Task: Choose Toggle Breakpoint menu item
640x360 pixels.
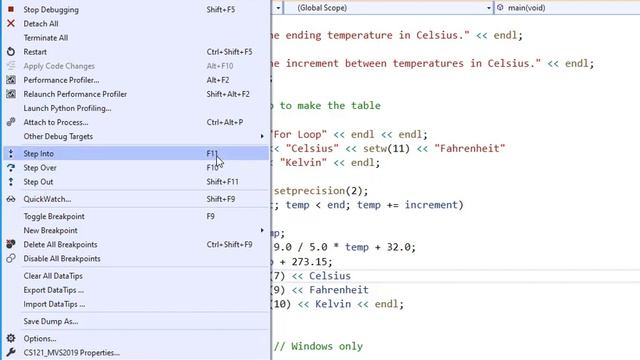Action: point(136,216)
